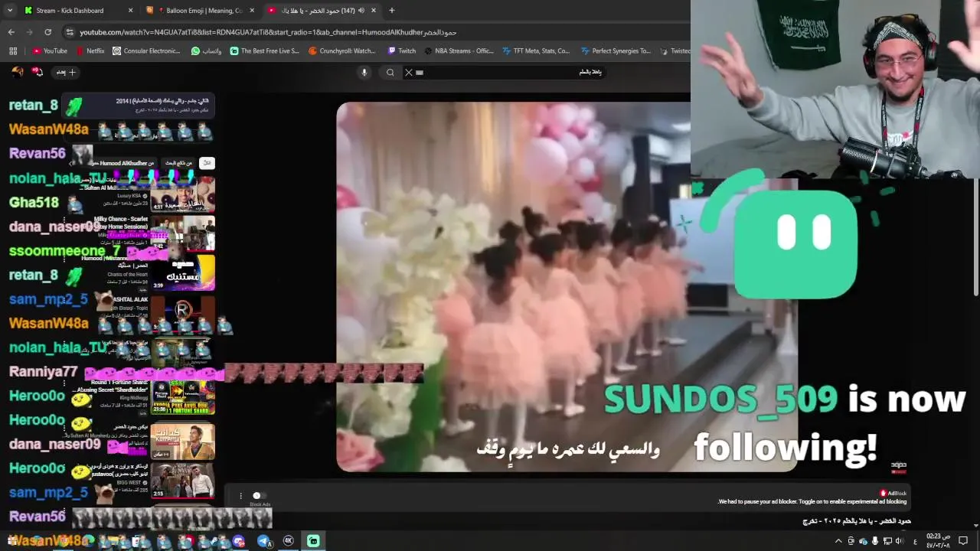Toggle the Block Ads switch
Viewport: 980px width, 551px height.
pos(258,495)
